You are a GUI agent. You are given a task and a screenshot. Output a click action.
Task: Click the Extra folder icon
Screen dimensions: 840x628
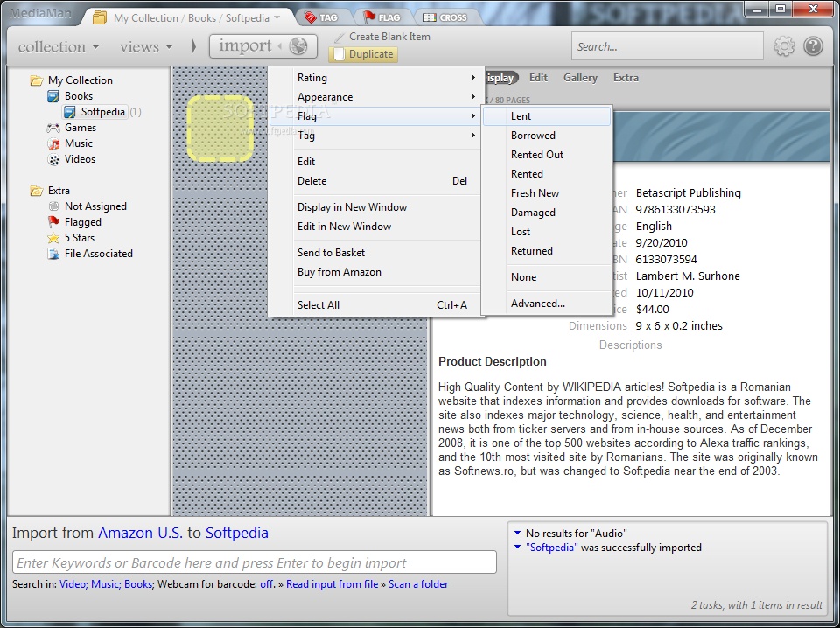[x=37, y=191]
